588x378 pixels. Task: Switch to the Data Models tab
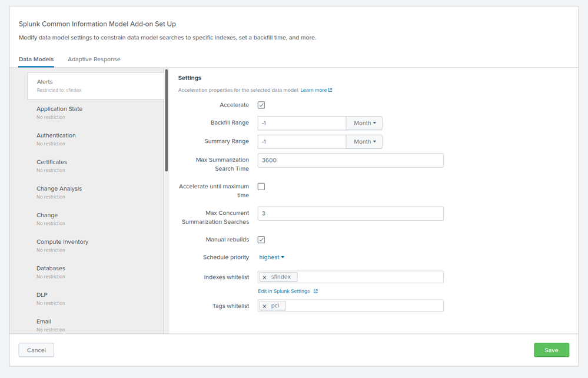[36, 59]
